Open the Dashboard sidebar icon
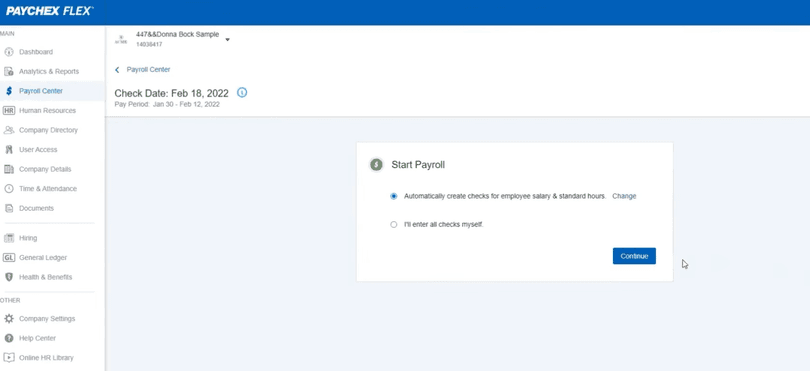This screenshot has width=810, height=371. (9, 52)
